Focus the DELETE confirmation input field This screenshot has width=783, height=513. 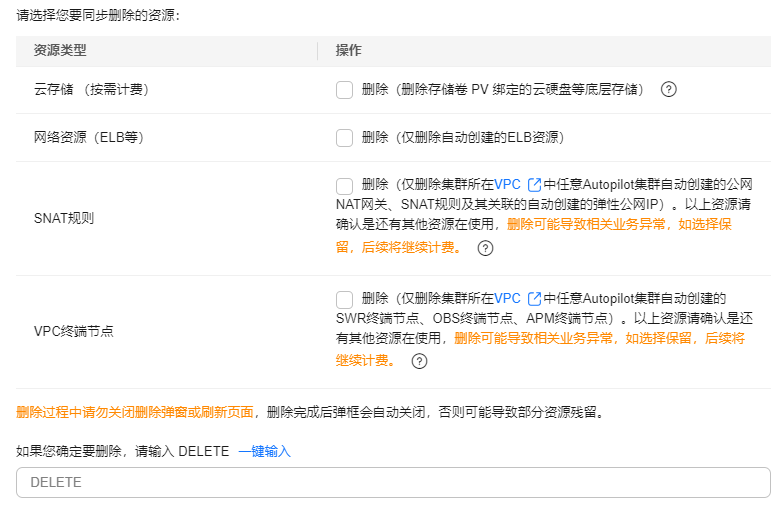tap(393, 482)
